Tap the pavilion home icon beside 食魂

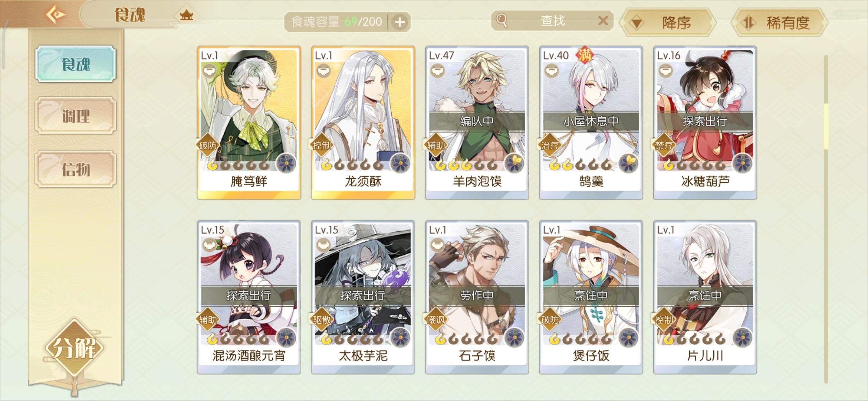click(x=187, y=15)
